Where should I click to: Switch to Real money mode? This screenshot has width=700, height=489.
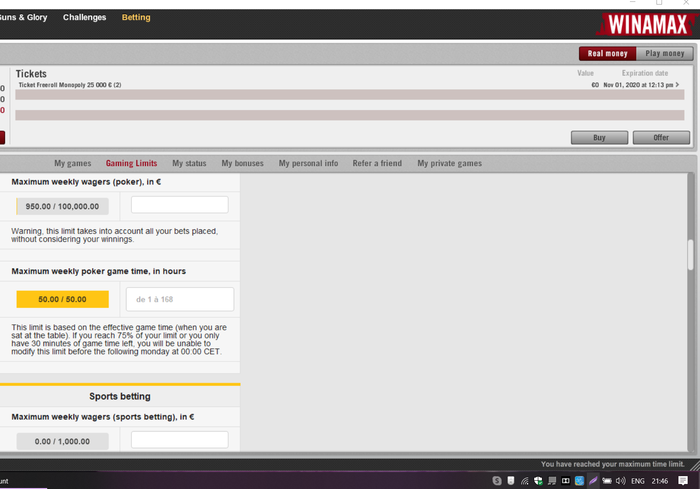[608, 54]
